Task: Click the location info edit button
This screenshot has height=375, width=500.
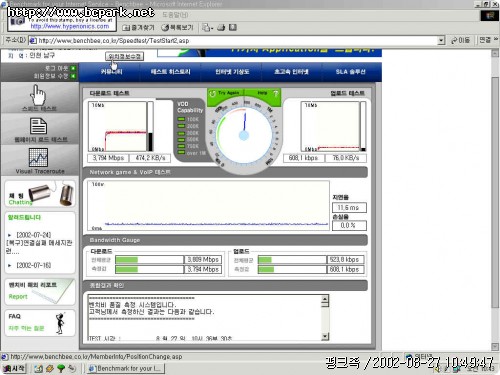Action: pos(125,56)
